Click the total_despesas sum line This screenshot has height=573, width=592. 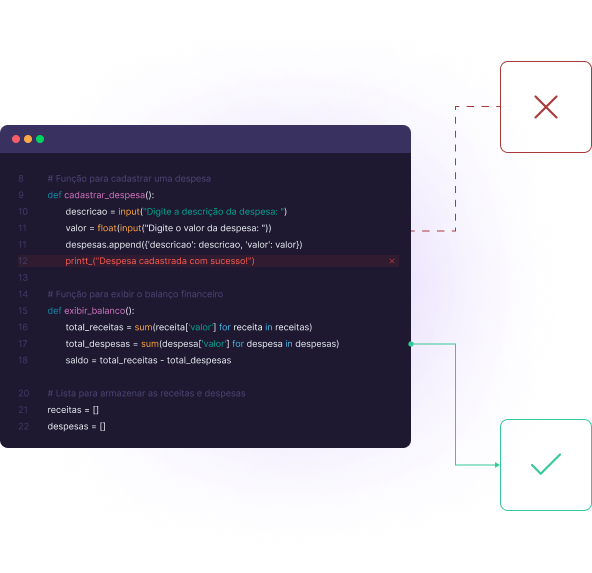click(x=202, y=344)
